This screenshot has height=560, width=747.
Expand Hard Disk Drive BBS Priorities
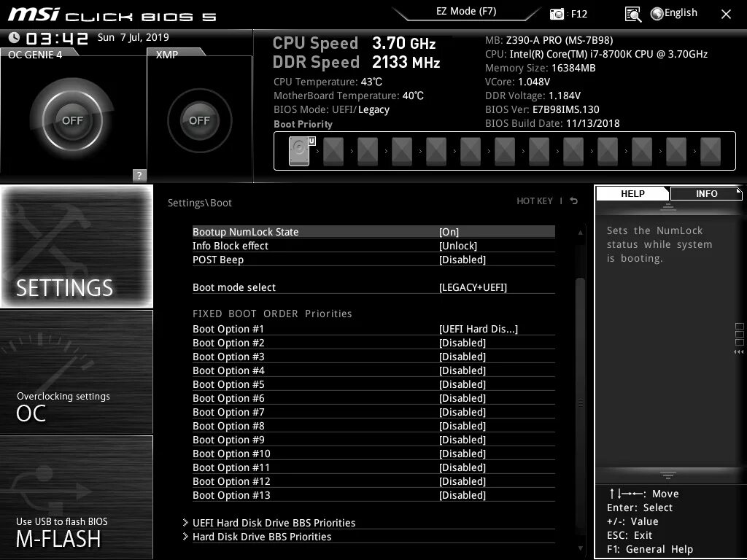pos(262,537)
